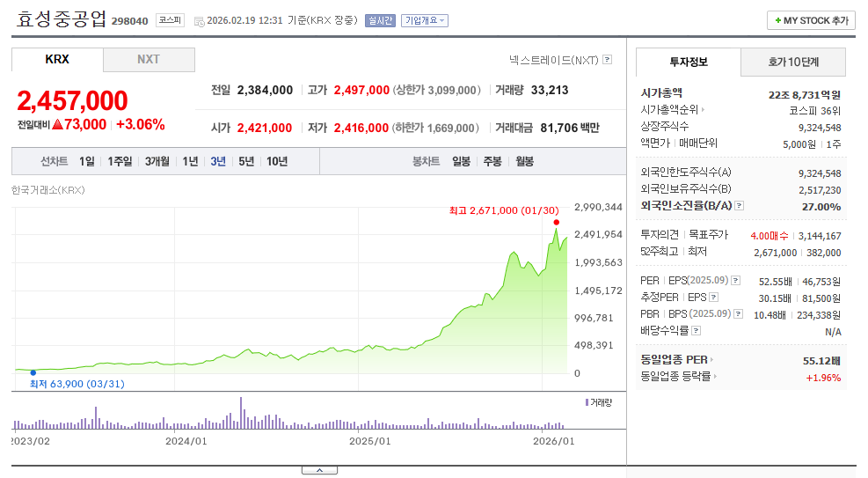Click the green plus in MY STOCK 추가

click(777, 20)
